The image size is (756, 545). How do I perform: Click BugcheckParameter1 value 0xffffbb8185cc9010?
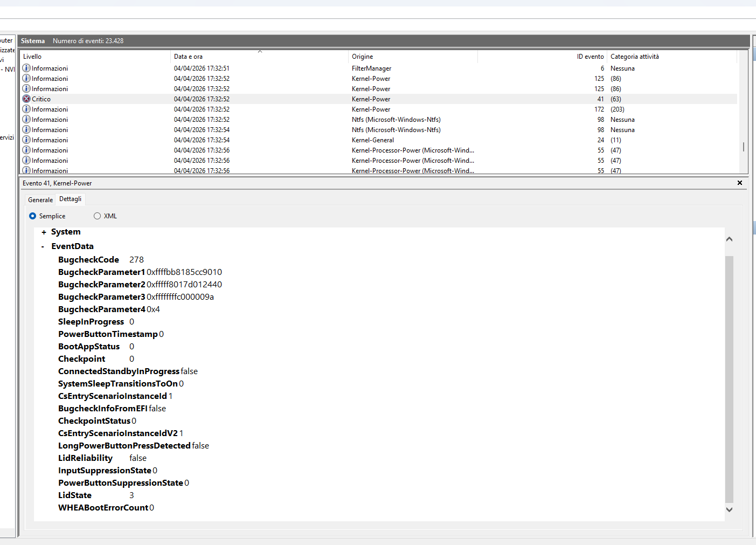click(184, 272)
